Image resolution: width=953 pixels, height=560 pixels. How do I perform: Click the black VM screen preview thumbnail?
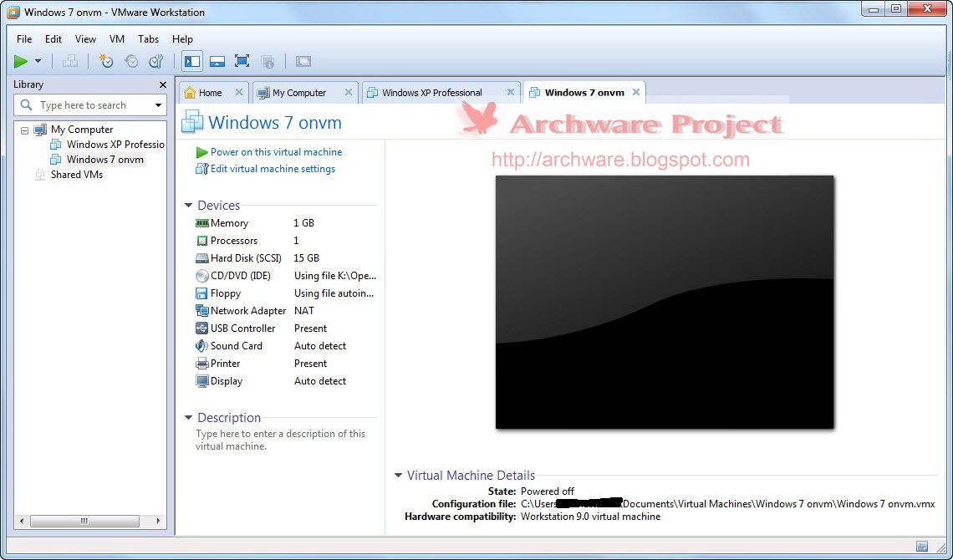(x=665, y=302)
